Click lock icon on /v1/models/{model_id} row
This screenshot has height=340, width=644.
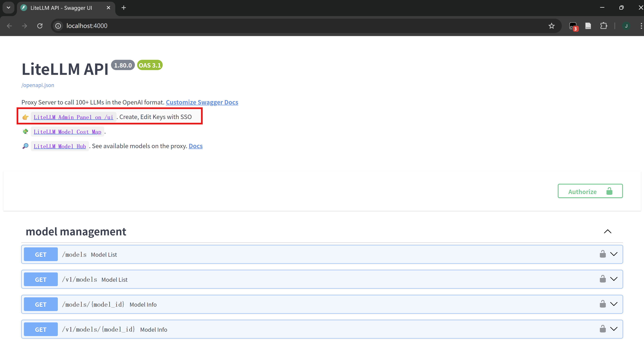coord(602,329)
